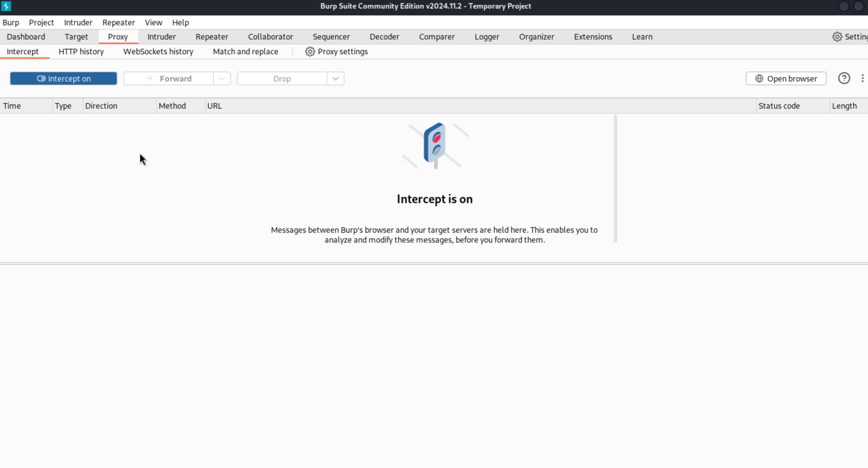
Task: Open the three-dot options menu
Action: 862,78
